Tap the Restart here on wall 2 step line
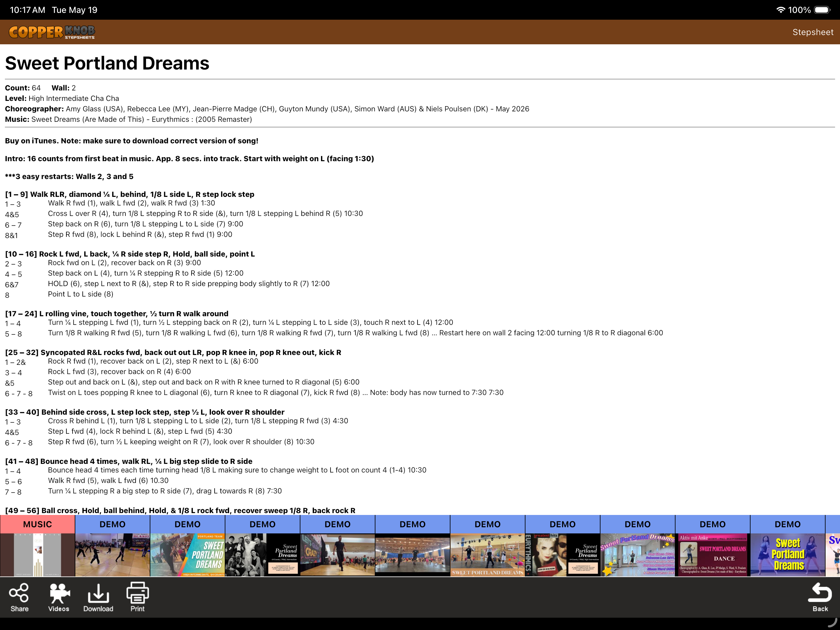This screenshot has height=630, width=840. pos(355,333)
